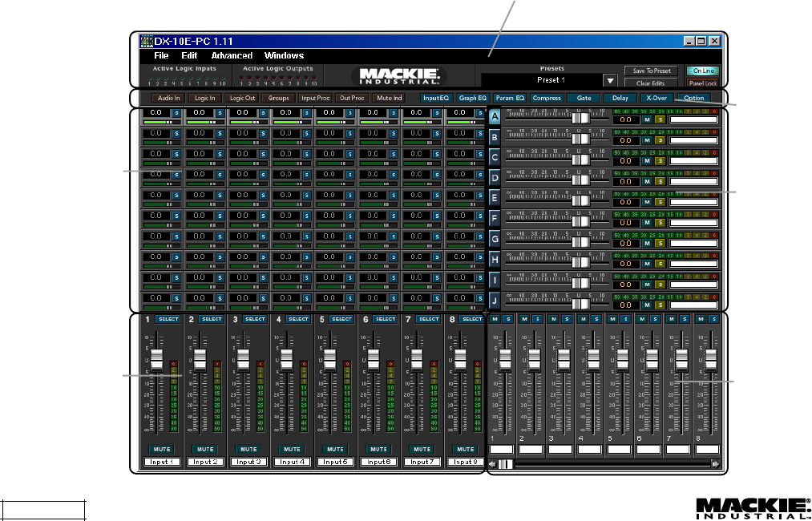Click the Input 2 channel fader handle
This screenshot has height=521, width=812.
click(200, 359)
